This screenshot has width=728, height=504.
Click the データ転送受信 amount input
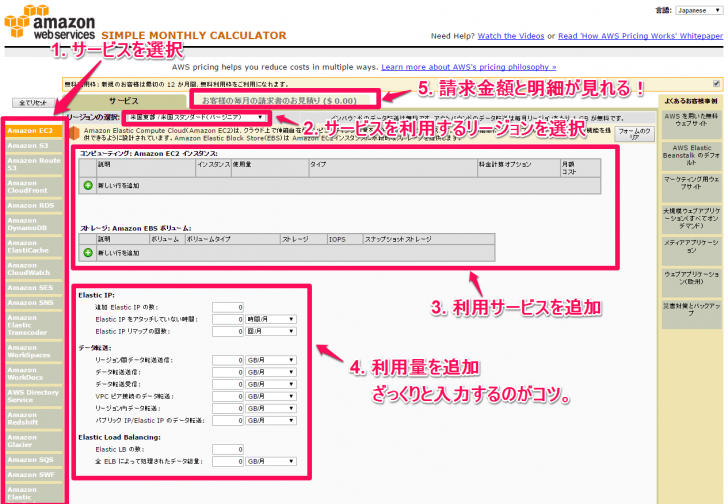pyautogui.click(x=228, y=384)
